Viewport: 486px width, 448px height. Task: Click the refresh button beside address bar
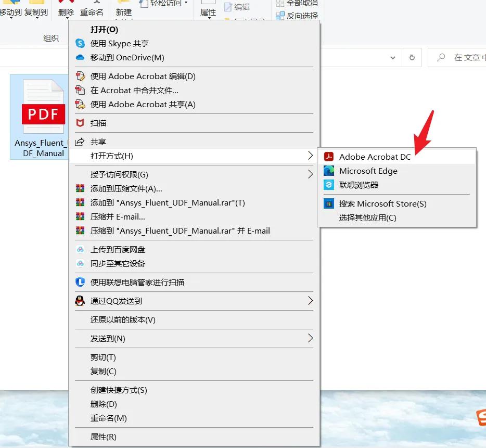[x=412, y=57]
